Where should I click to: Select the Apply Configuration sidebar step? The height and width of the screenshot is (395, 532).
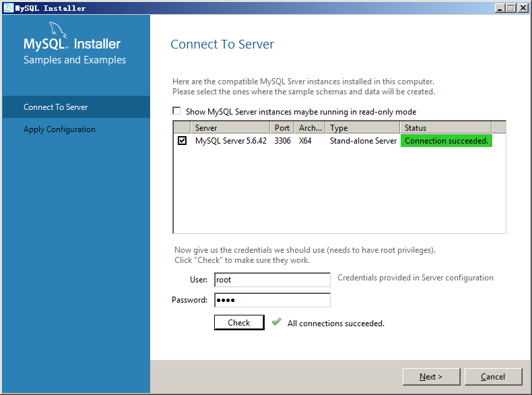coord(76,129)
